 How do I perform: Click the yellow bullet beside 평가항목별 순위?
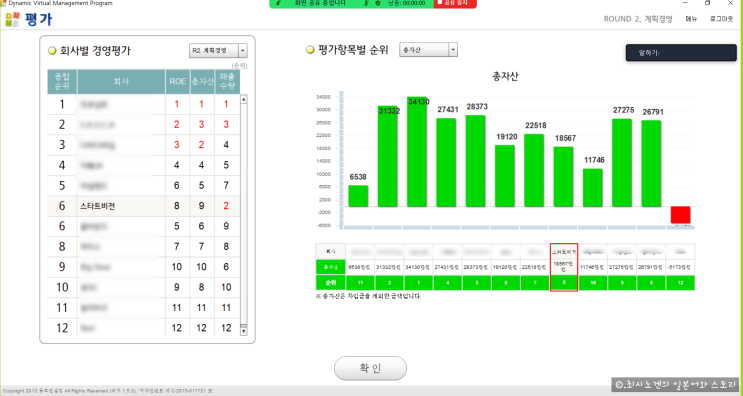[310, 50]
